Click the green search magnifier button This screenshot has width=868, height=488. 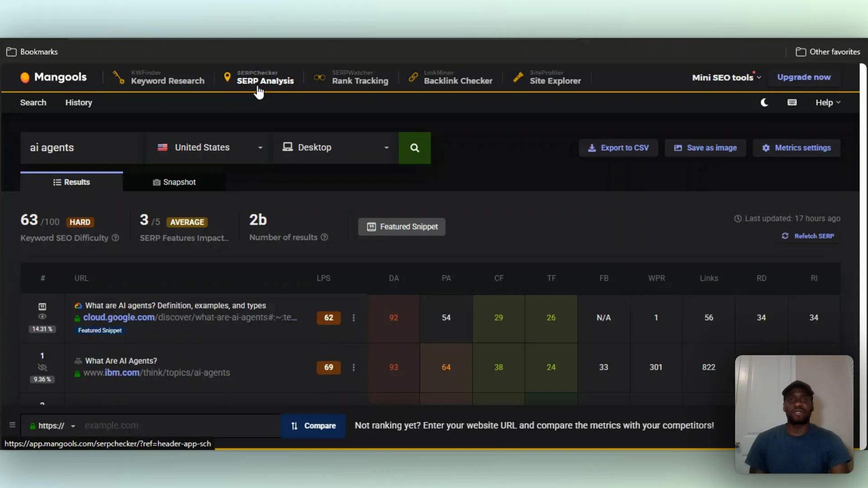415,148
